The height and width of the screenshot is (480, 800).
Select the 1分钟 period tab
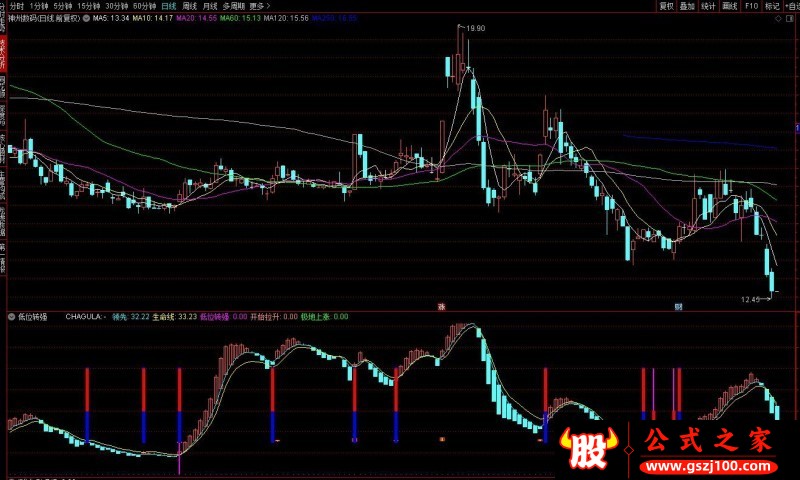pyautogui.click(x=39, y=6)
